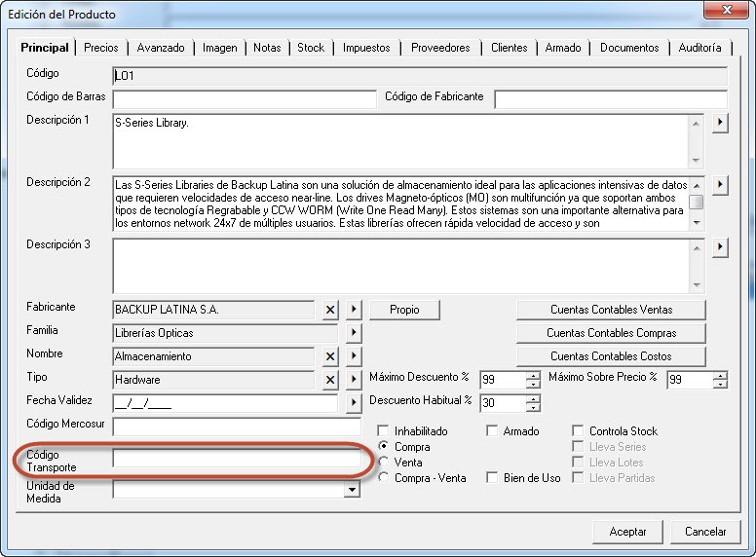Check the Bien de Uso checkbox
756x557 pixels.
tap(492, 477)
